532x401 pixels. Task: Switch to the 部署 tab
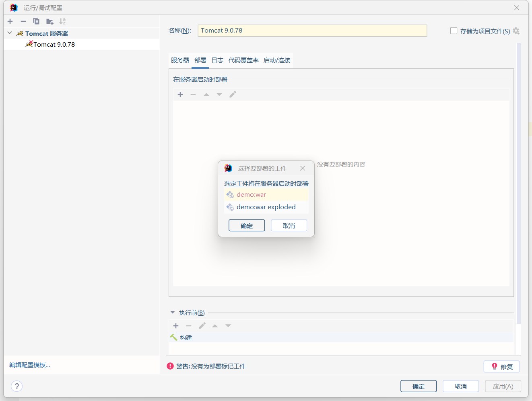[200, 60]
